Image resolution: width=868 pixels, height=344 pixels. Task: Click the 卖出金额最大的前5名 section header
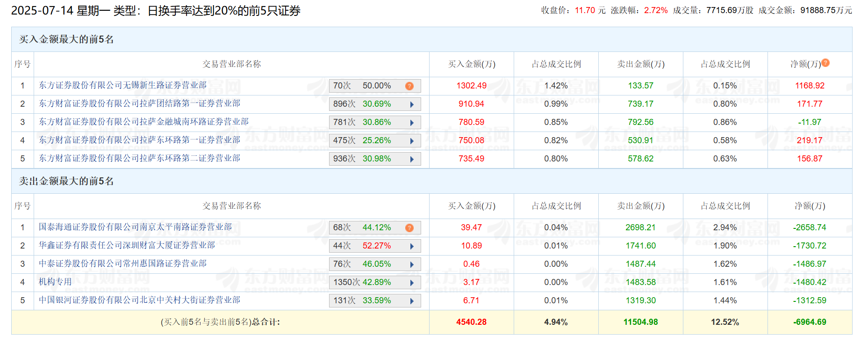point(66,181)
